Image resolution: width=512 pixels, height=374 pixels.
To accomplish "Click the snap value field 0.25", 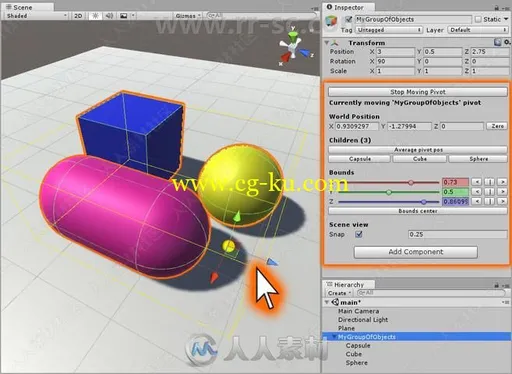I will click(458, 234).
